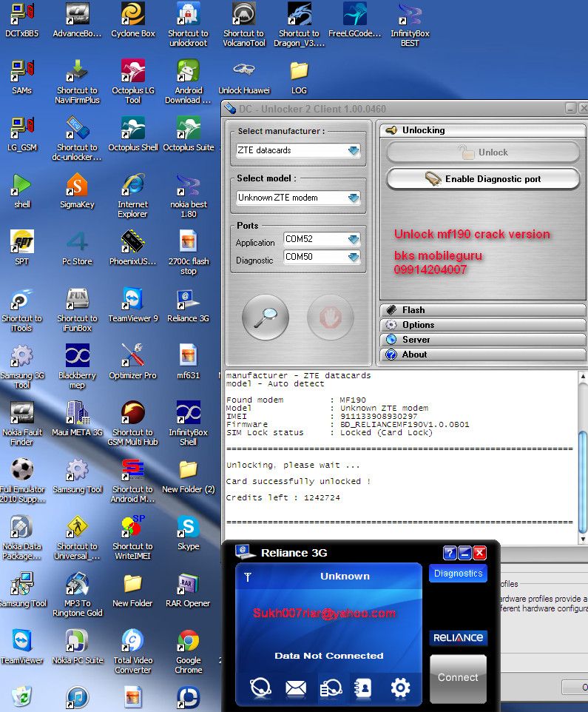Open the mf631 file on desktop

coord(188,362)
